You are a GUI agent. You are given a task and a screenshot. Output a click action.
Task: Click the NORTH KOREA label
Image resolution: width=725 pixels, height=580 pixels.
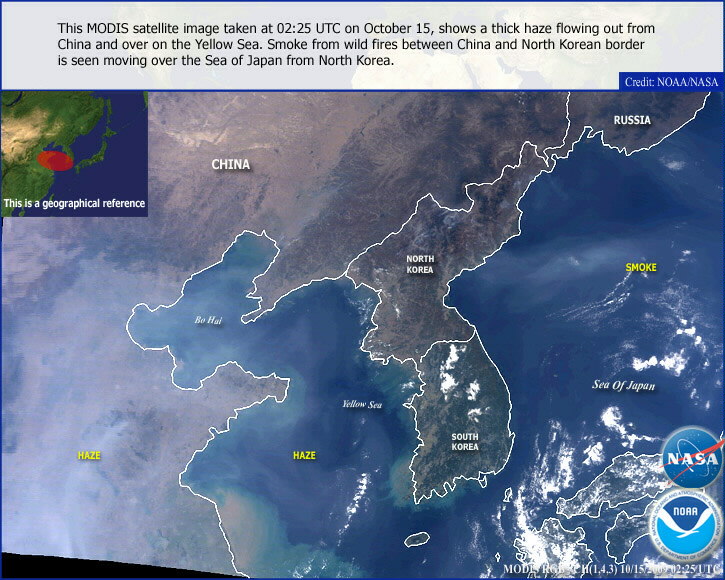pyautogui.click(x=420, y=264)
